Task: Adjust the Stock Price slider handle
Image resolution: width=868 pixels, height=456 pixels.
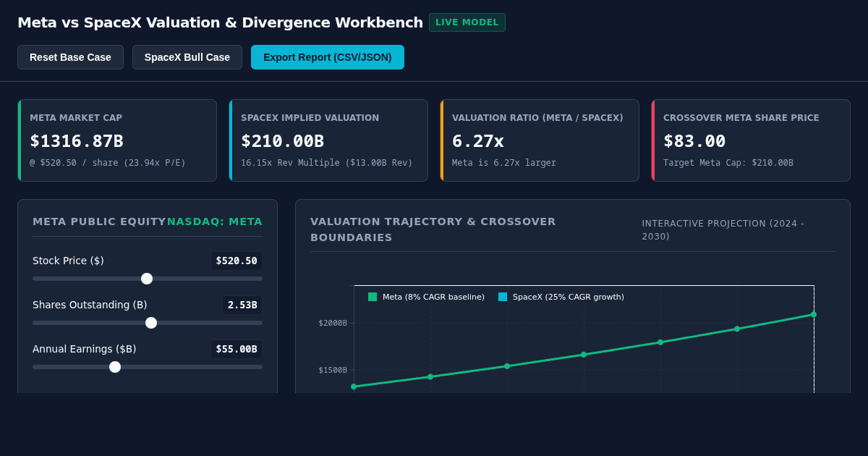Action: click(x=147, y=279)
